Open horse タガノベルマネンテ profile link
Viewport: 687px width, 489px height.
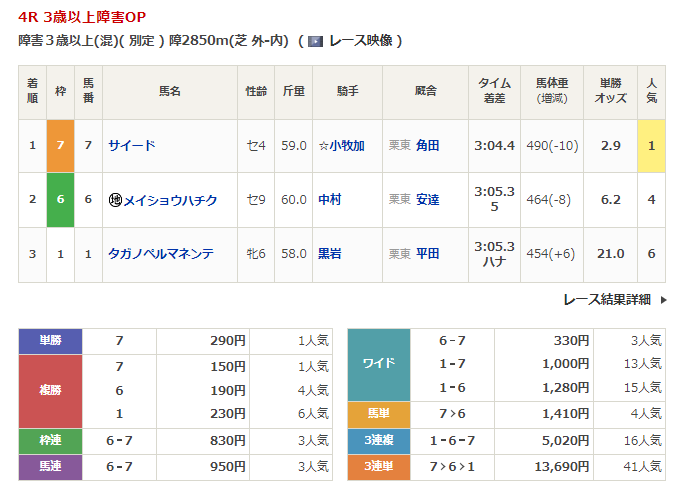click(x=160, y=254)
